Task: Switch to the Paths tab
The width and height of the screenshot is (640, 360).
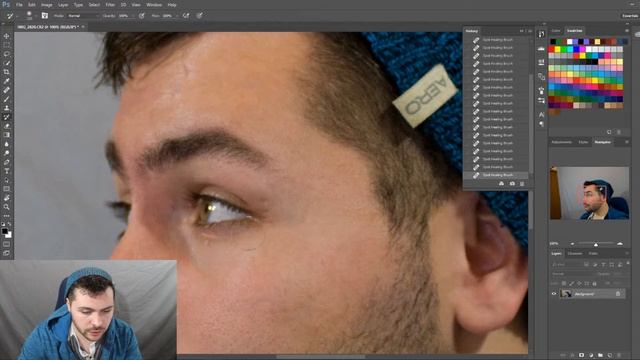Action: click(x=593, y=253)
